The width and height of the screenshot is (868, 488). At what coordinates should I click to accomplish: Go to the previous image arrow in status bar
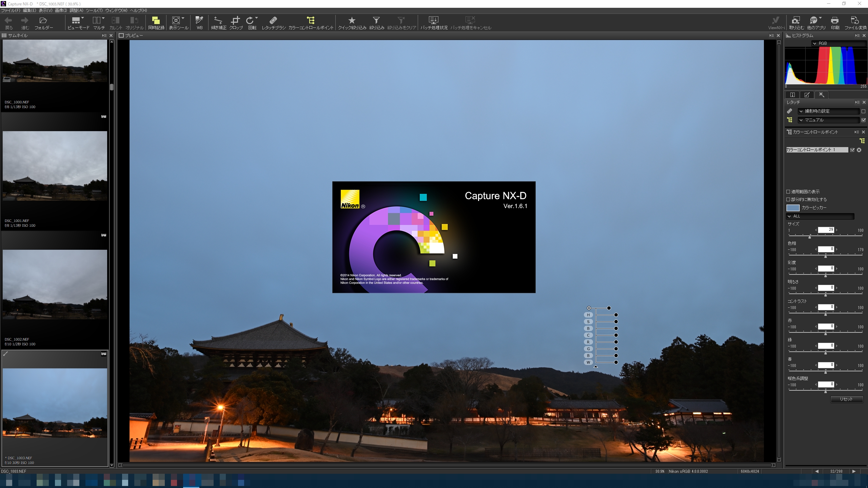[817, 471]
